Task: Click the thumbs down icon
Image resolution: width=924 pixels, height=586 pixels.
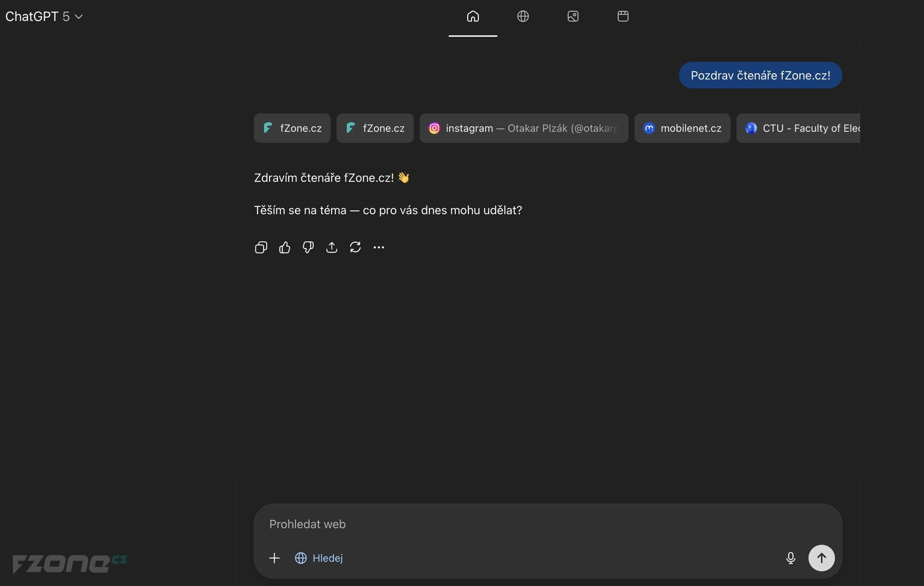Action: click(x=308, y=247)
